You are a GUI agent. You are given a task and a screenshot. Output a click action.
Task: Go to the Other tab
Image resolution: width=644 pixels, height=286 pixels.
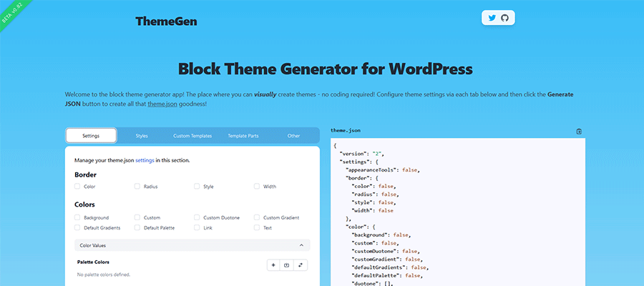click(293, 135)
